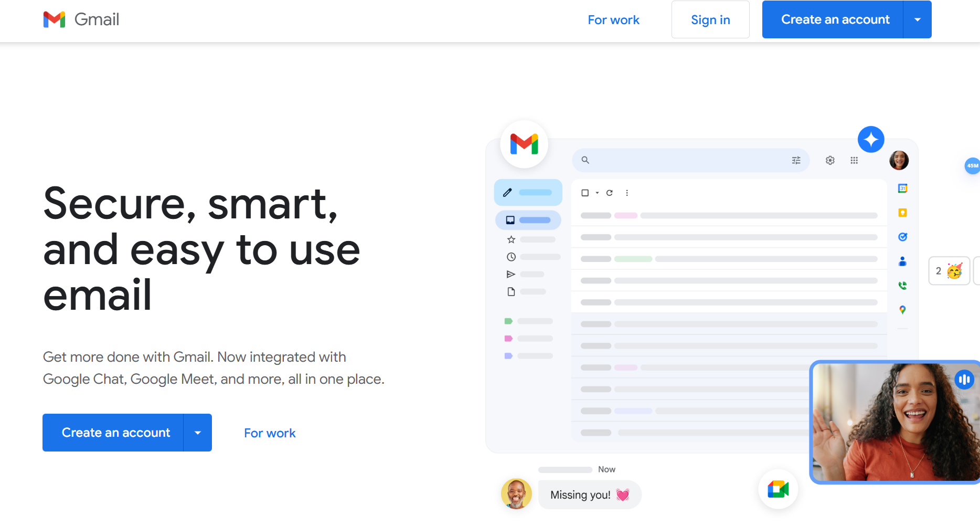The height and width of the screenshot is (525, 980).
Task: Expand the select dropdown arrow beside checkbox
Action: pyautogui.click(x=597, y=193)
